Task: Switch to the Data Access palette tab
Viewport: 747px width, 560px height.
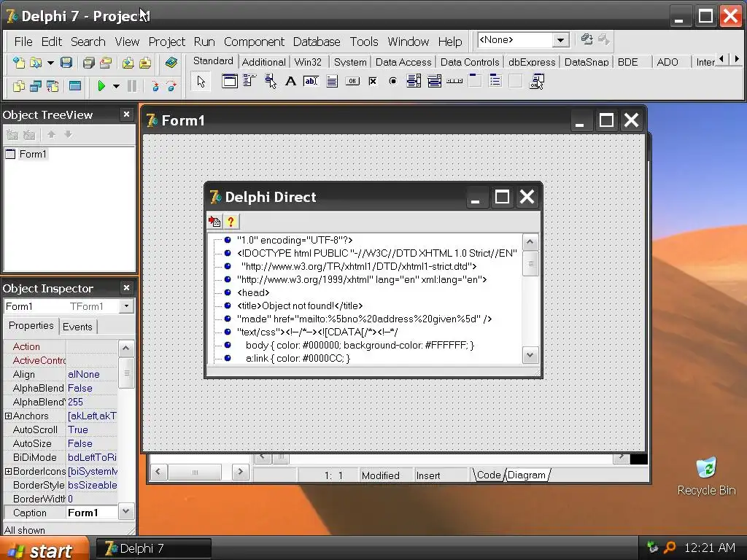Action: click(x=403, y=63)
